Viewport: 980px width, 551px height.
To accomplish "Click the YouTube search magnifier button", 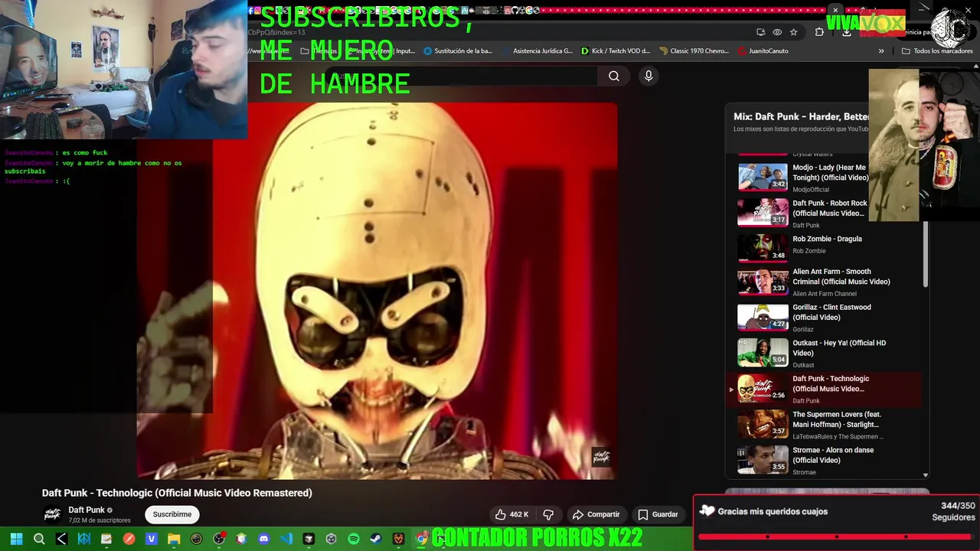I will (x=614, y=76).
